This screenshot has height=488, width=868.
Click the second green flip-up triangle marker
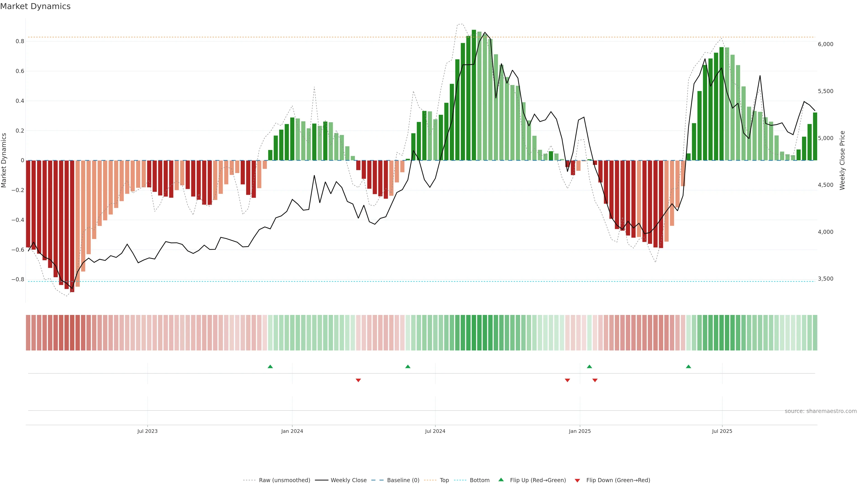tap(408, 366)
